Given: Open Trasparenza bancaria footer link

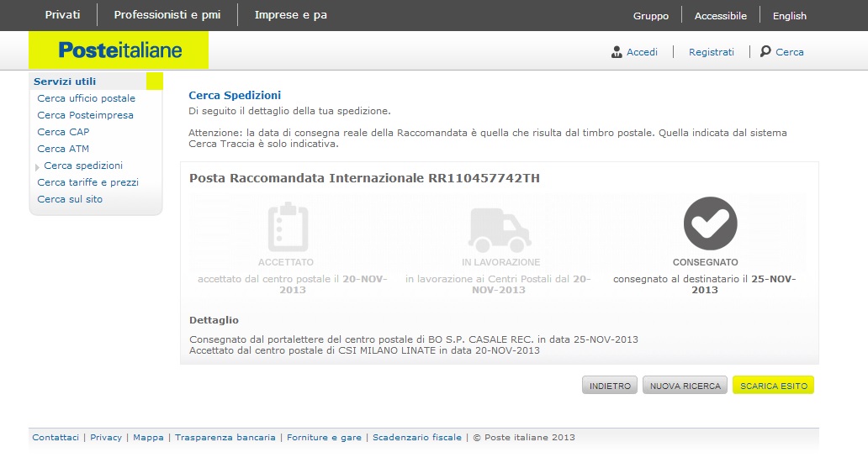Looking at the screenshot, I should tap(225, 438).
